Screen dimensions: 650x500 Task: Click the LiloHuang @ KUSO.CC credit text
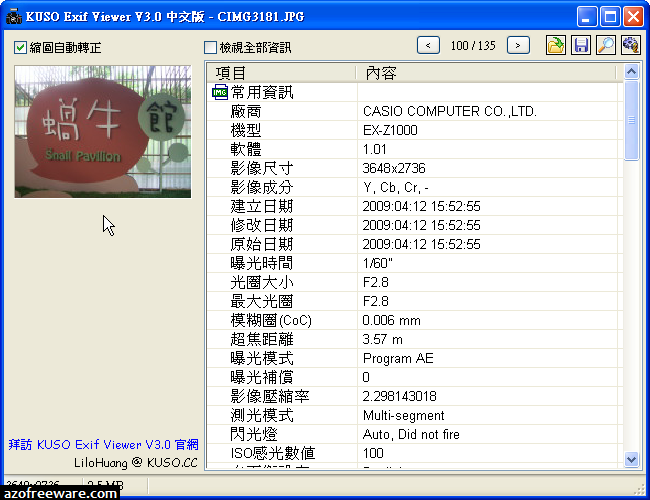coord(136,462)
